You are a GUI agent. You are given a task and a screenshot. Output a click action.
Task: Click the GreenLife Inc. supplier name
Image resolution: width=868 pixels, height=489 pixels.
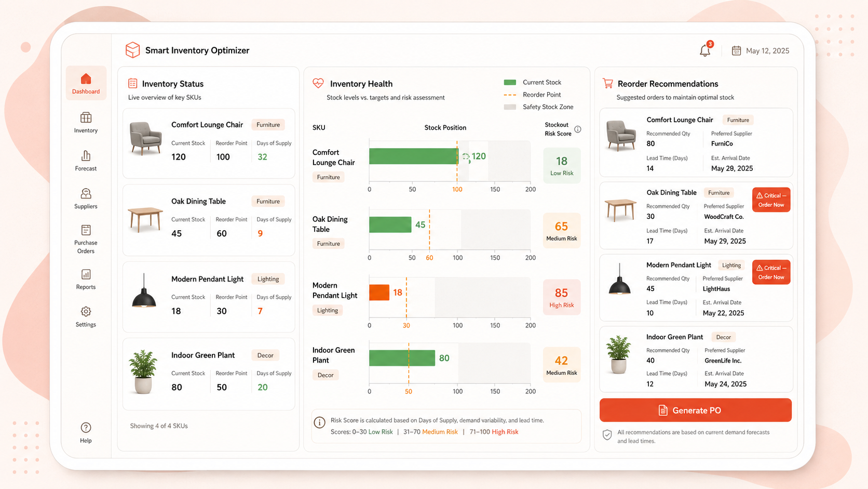(723, 361)
